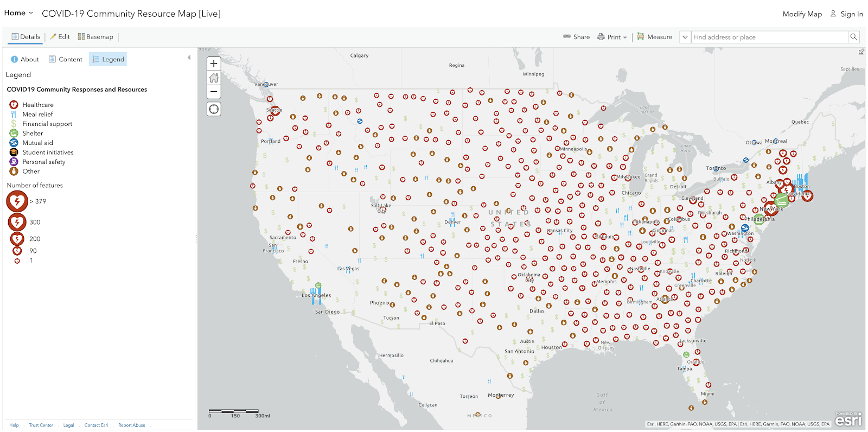Click the Sign In link

(x=846, y=14)
